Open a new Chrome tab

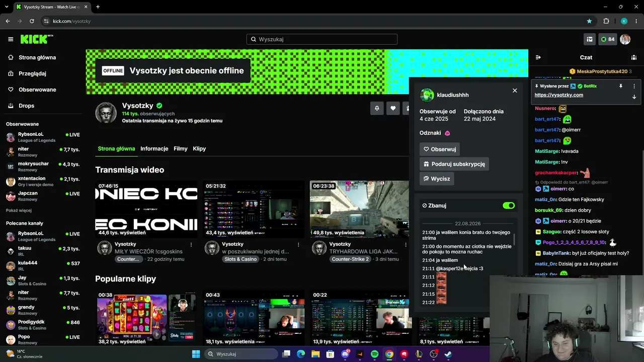click(98, 7)
